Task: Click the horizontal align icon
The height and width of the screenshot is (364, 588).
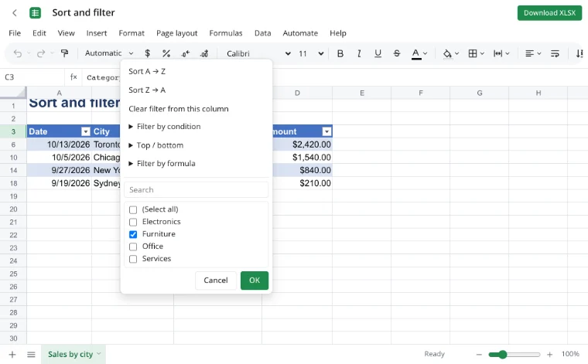Action: point(529,53)
